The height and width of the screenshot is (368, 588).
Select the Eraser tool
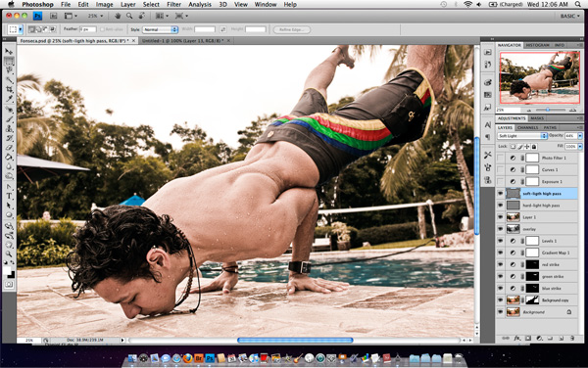coord(9,148)
